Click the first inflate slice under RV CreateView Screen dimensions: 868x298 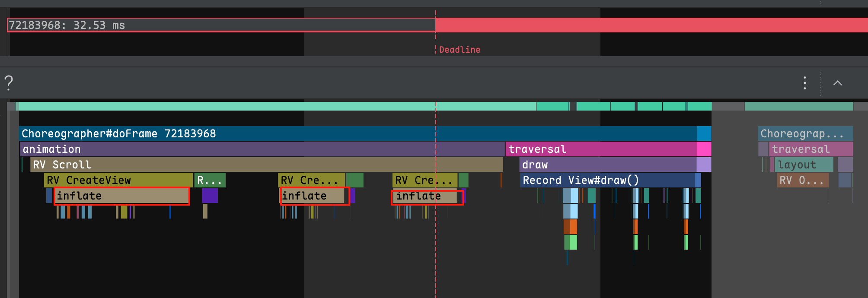coord(122,196)
